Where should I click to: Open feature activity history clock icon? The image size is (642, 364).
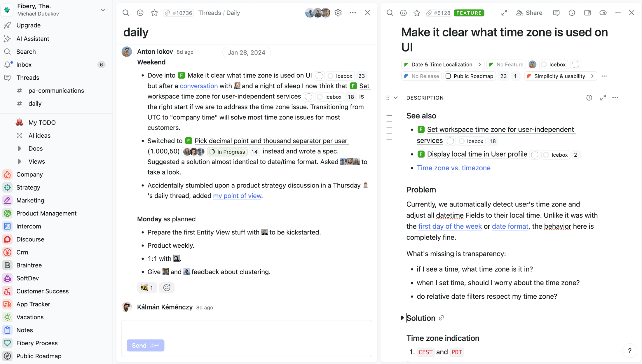[x=572, y=13]
